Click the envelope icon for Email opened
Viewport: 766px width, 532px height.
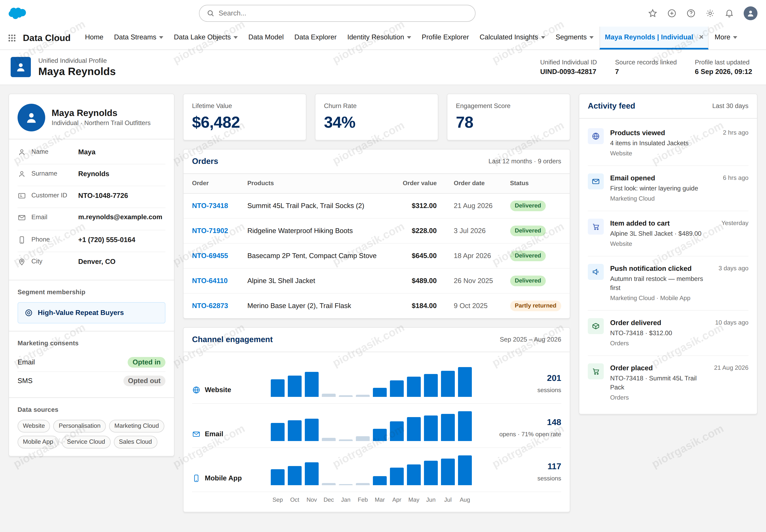click(596, 181)
